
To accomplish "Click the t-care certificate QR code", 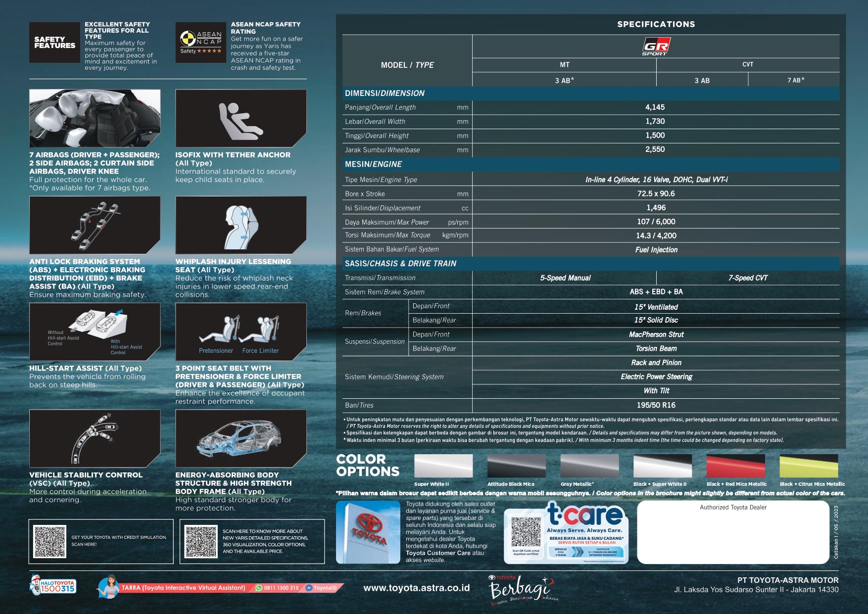I will tap(526, 532).
